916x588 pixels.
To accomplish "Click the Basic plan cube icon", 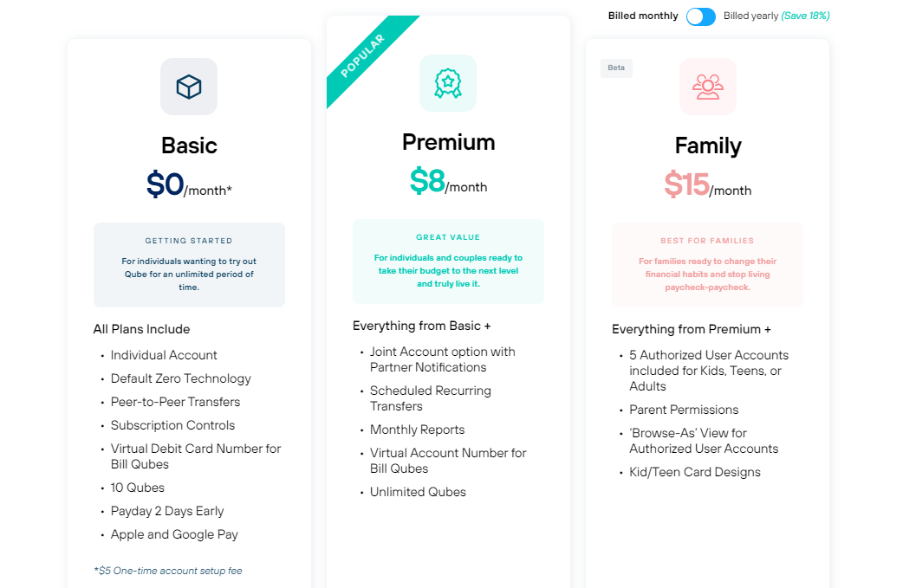I will [x=189, y=87].
